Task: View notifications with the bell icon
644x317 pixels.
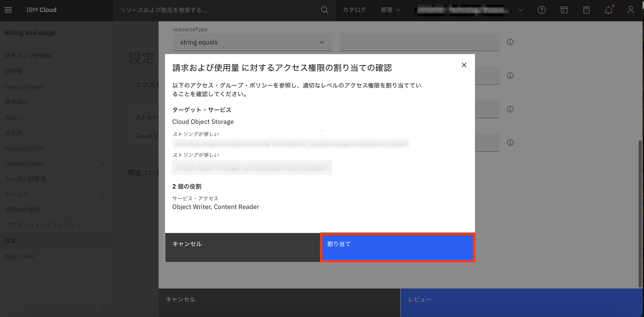Action: (608, 10)
